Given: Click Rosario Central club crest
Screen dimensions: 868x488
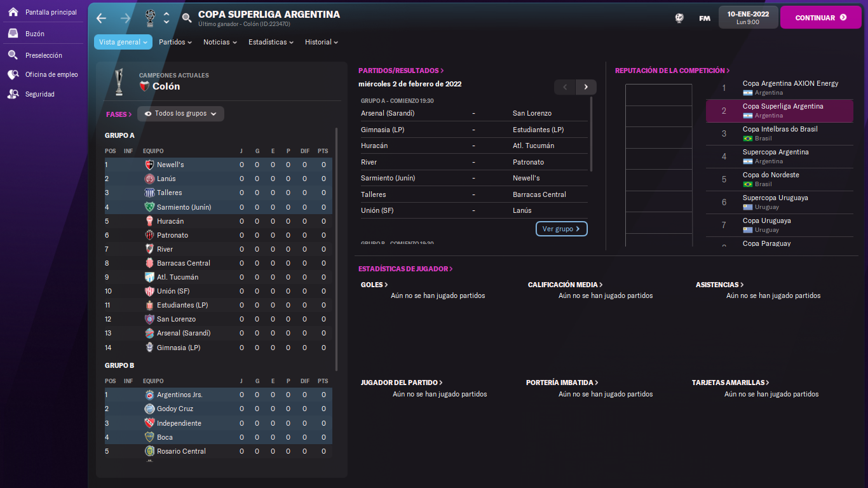Looking at the screenshot, I should [149, 451].
